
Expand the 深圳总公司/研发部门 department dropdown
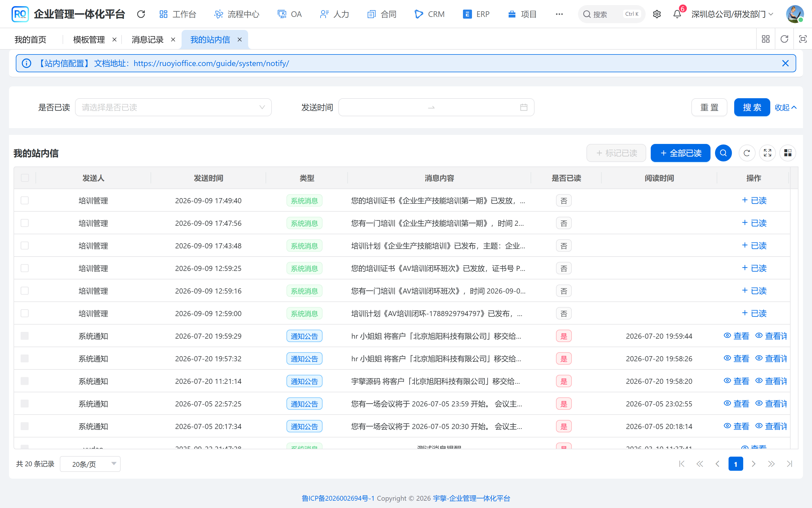(x=732, y=14)
